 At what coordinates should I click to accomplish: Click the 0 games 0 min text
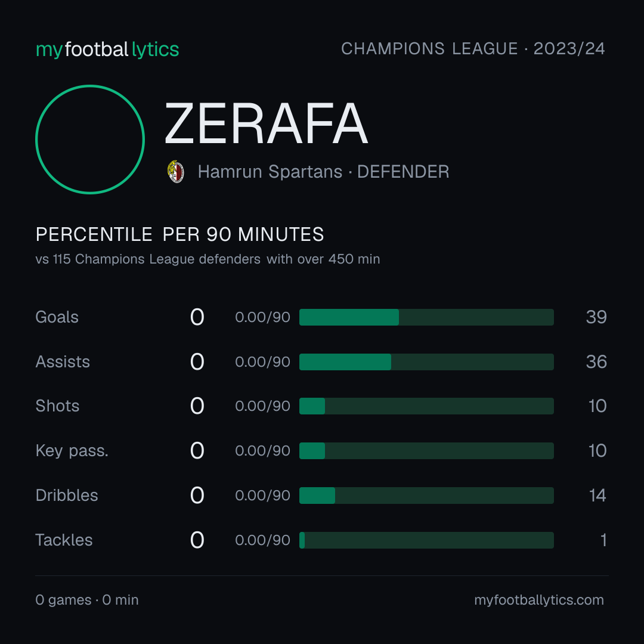click(x=87, y=600)
